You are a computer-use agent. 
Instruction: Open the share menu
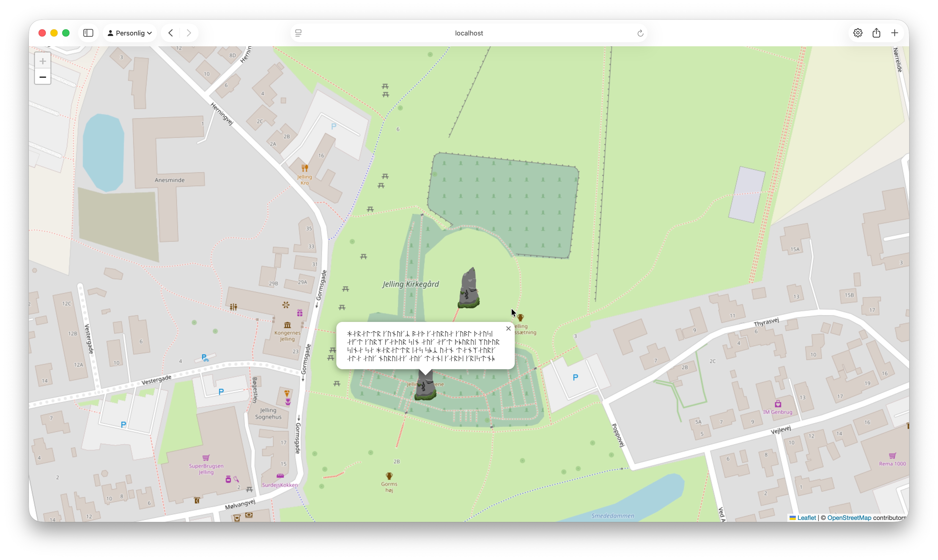(x=876, y=33)
